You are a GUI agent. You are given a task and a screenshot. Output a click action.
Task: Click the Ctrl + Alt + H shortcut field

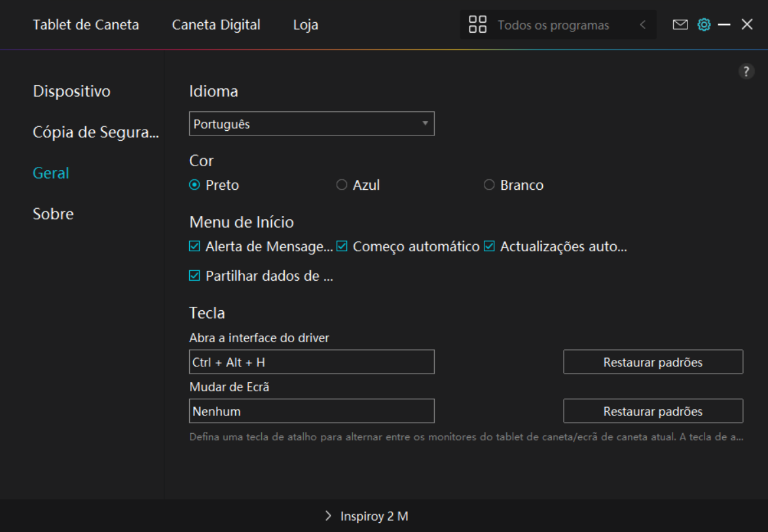click(x=312, y=362)
